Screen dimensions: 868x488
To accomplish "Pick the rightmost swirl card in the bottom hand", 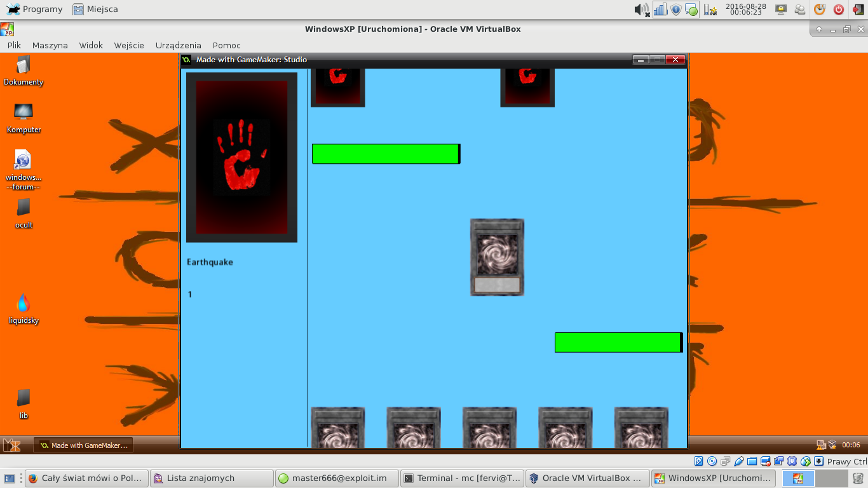I will pyautogui.click(x=641, y=427).
